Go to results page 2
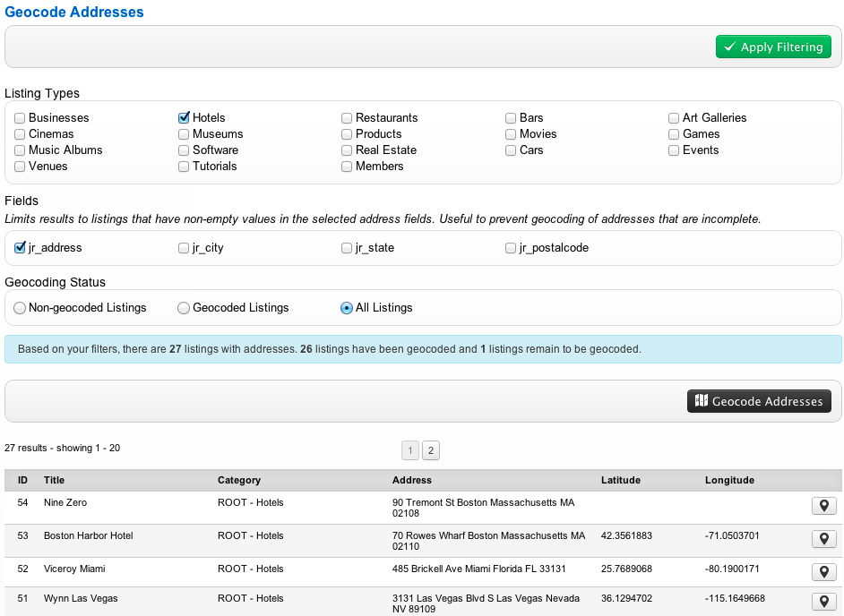 430,450
